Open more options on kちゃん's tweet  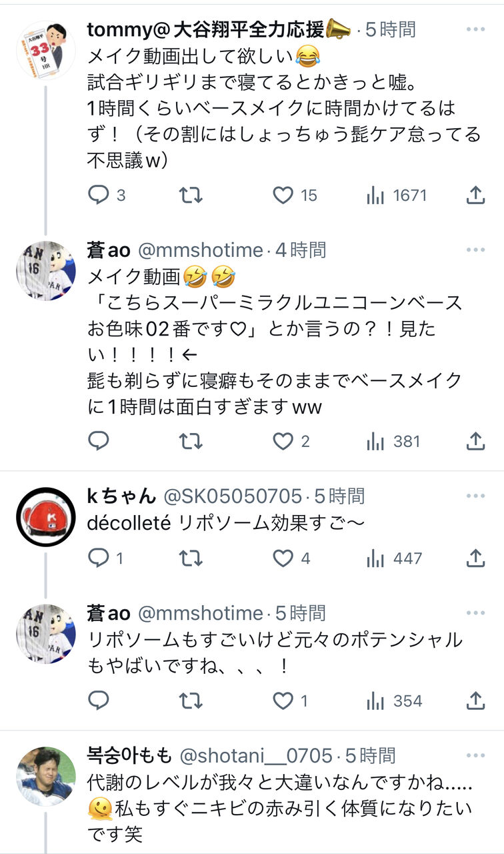[x=475, y=496]
